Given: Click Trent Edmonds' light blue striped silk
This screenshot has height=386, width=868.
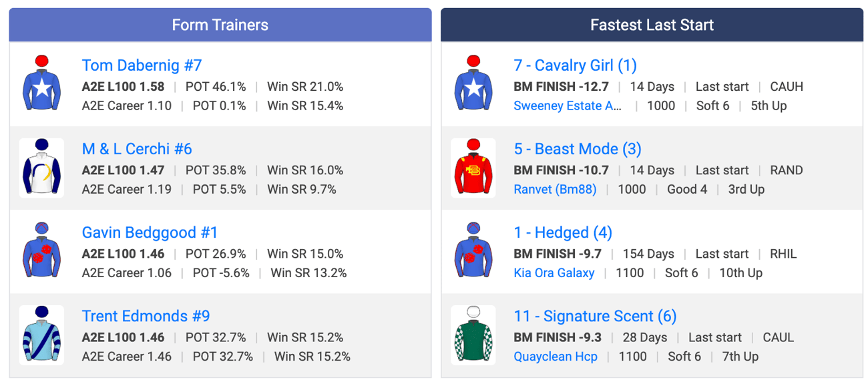Looking at the screenshot, I should [41, 335].
